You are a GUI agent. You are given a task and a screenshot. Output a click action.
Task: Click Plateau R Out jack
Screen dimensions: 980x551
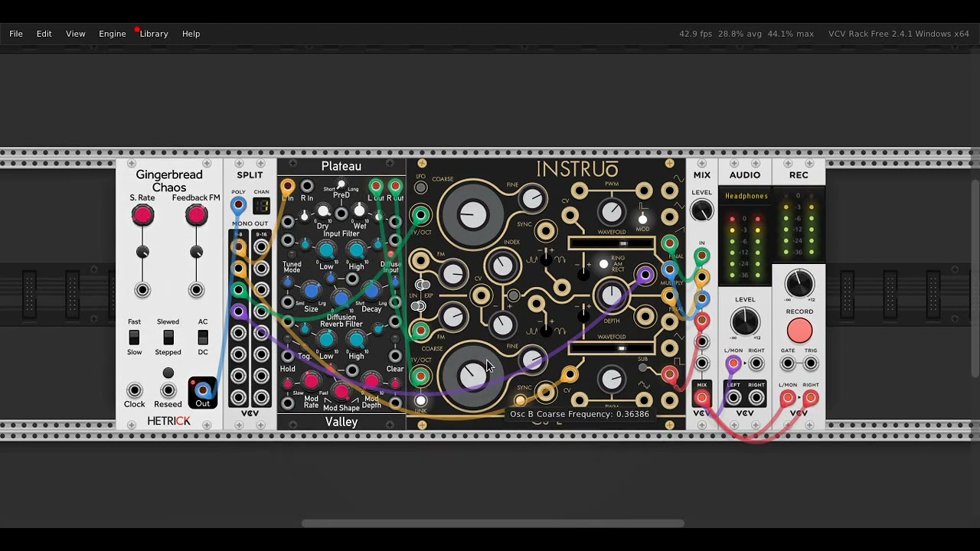click(395, 186)
